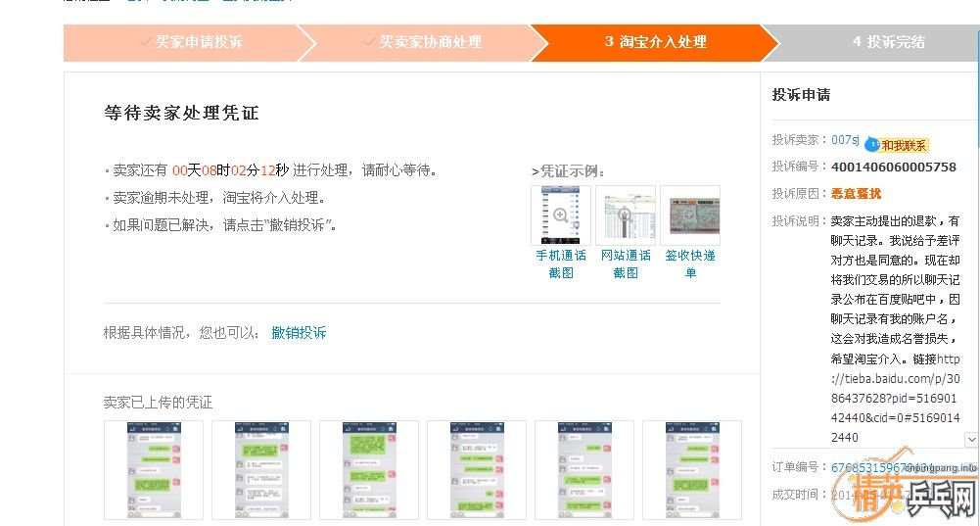This screenshot has height=526, width=980.
Task: Click the complaint number 4001406060005758
Action: coord(894,167)
